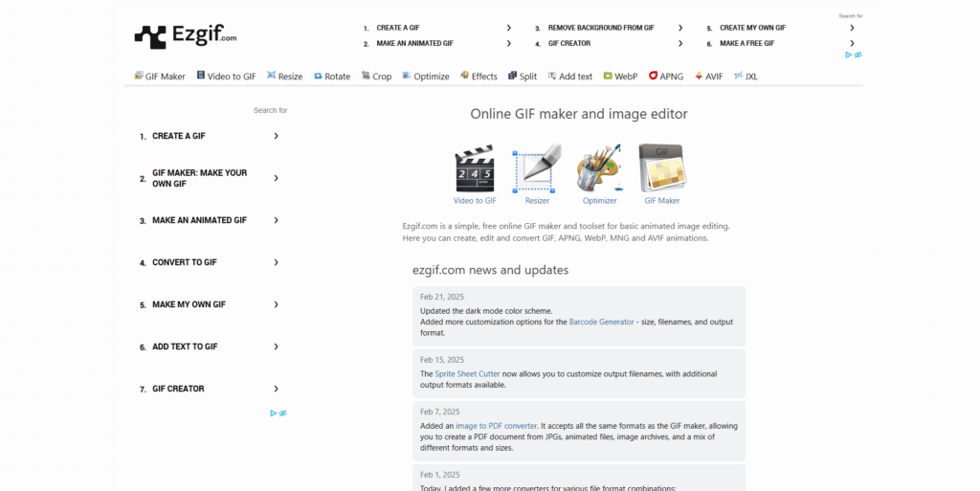Click the Optimizer caption link
This screenshot has width=980, height=491.
600,201
